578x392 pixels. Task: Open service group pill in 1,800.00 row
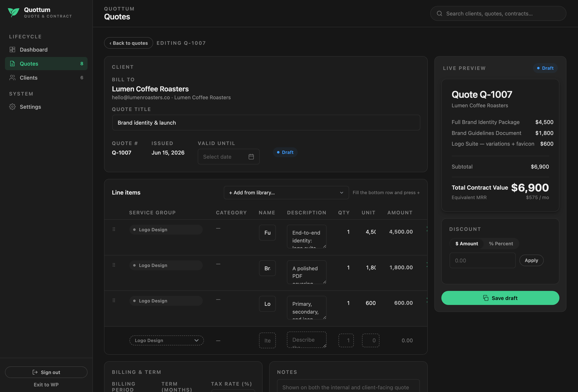[x=166, y=265]
